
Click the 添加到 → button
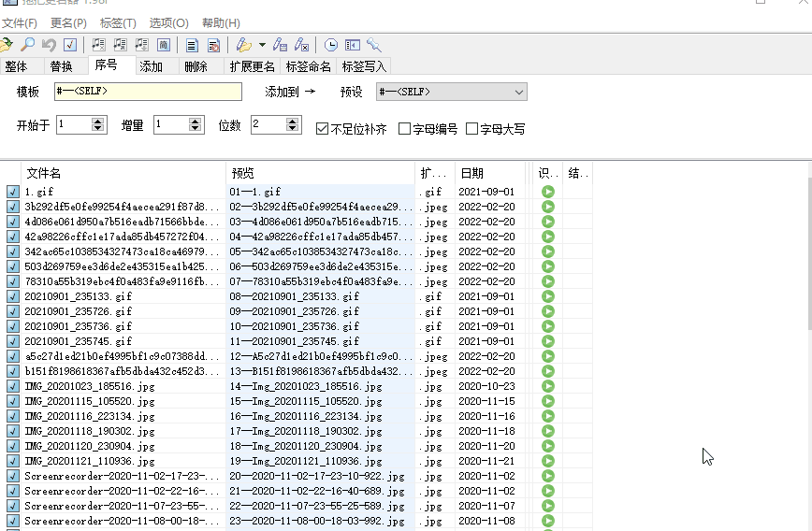(x=290, y=93)
